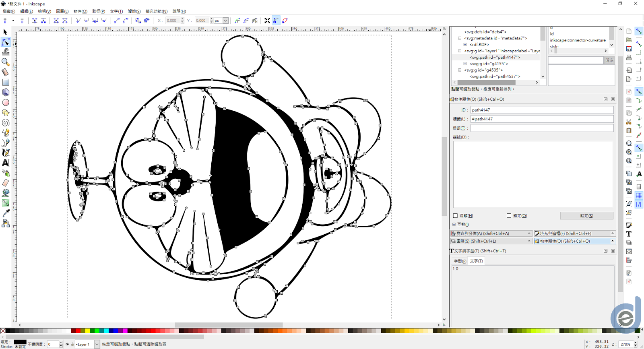The height and width of the screenshot is (349, 644).
Task: Toggle snap to grids button
Action: point(639,196)
